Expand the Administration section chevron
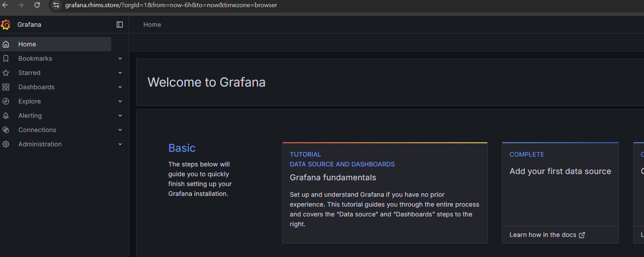The width and height of the screenshot is (644, 257). coord(120,144)
